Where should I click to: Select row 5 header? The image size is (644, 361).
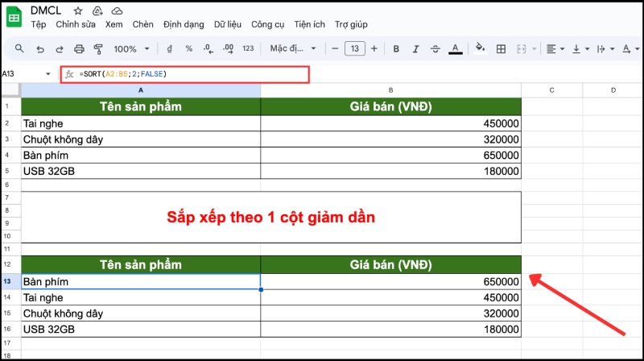pos(10,171)
